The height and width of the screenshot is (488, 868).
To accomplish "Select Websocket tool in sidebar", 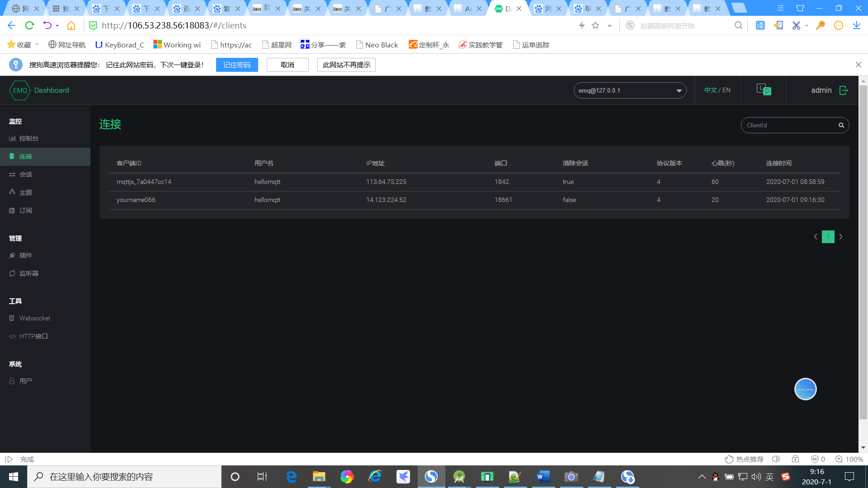I will [x=34, y=318].
